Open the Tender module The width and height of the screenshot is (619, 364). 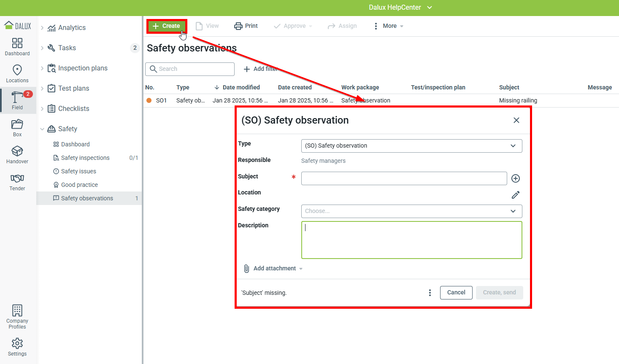tap(17, 181)
